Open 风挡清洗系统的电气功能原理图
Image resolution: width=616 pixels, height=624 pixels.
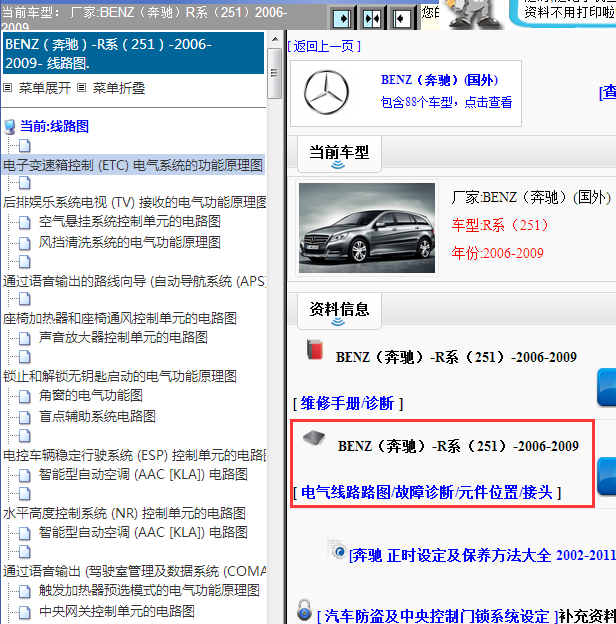[x=130, y=242]
